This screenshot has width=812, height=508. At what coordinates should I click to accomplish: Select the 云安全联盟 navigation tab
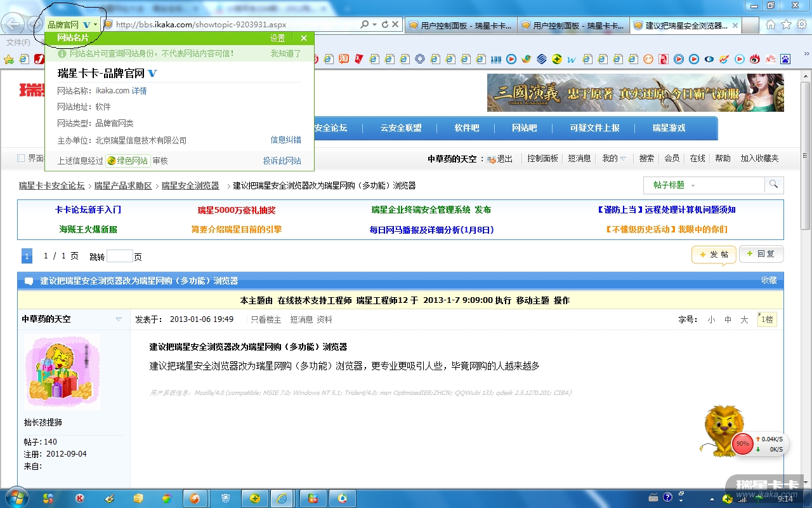tap(400, 128)
